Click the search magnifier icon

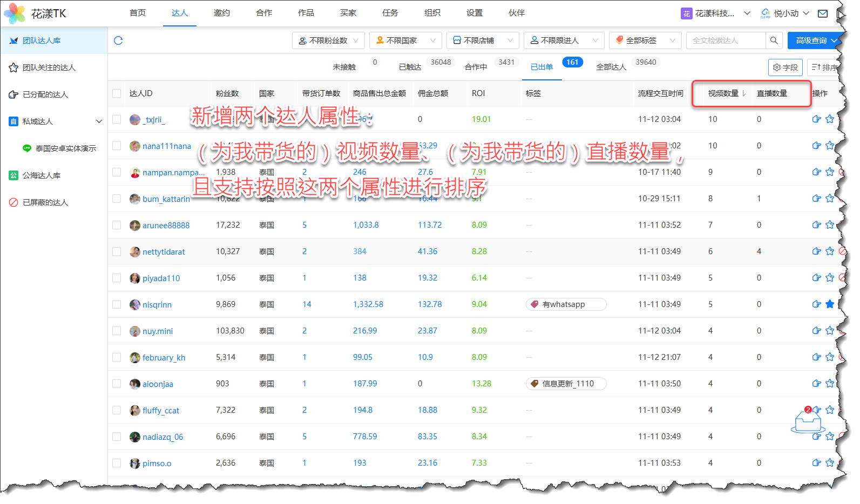[x=774, y=40]
